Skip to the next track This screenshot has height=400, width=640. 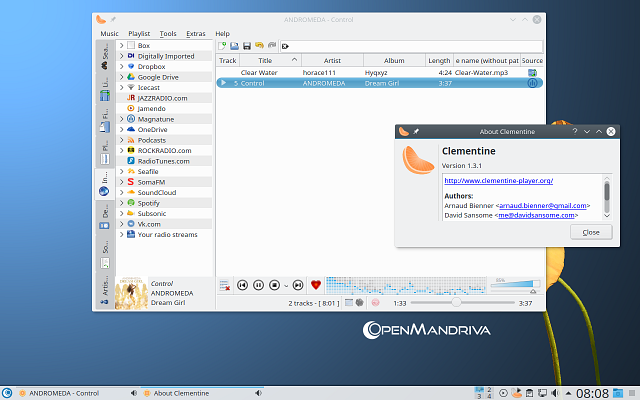coord(298,285)
